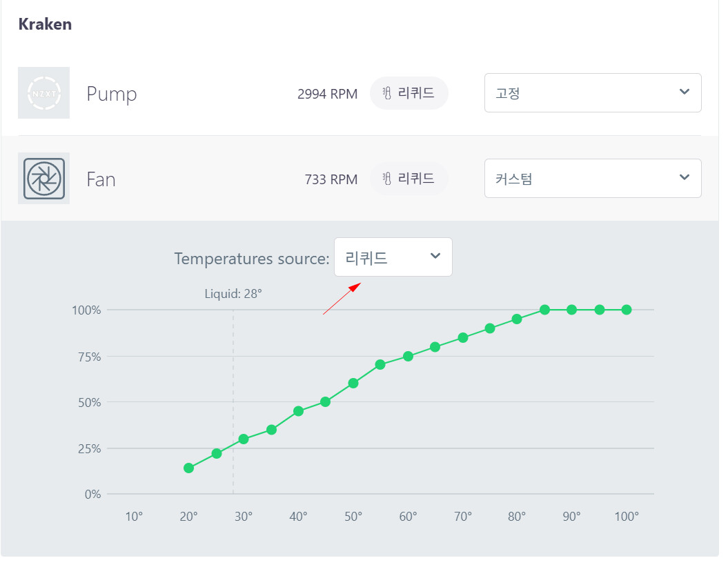The height and width of the screenshot is (567, 728).
Task: Click the Pump 2994 RPM reading
Action: [x=327, y=94]
